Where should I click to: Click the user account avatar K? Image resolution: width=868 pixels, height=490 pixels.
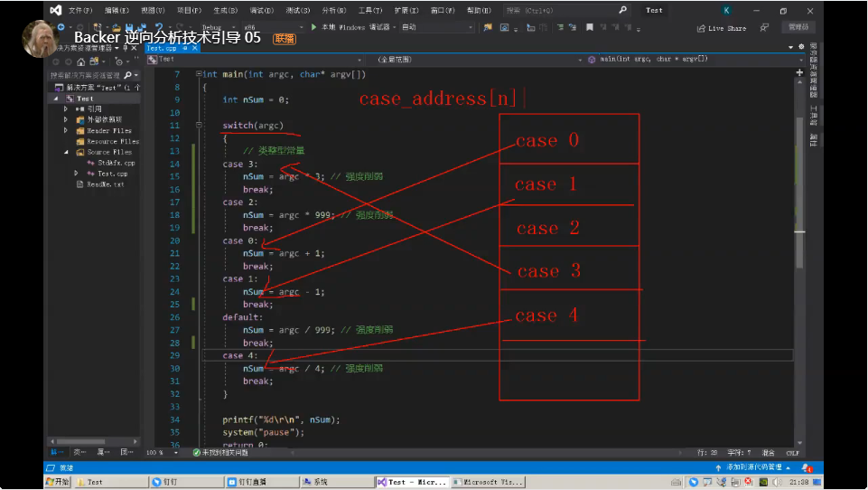tap(726, 11)
